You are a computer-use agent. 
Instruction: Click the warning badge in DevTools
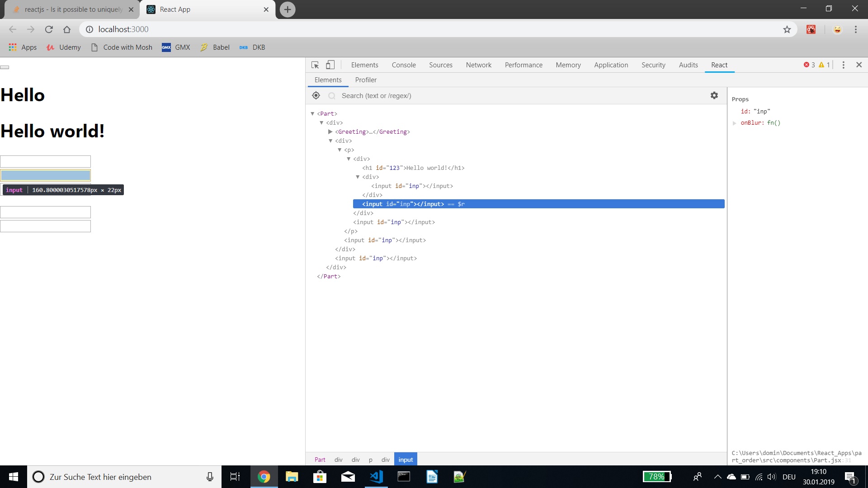click(824, 65)
